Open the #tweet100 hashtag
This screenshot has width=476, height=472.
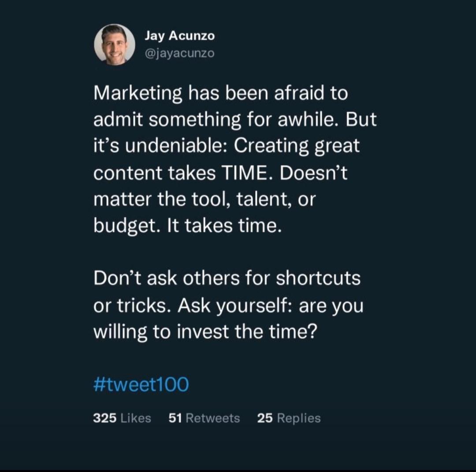point(141,384)
